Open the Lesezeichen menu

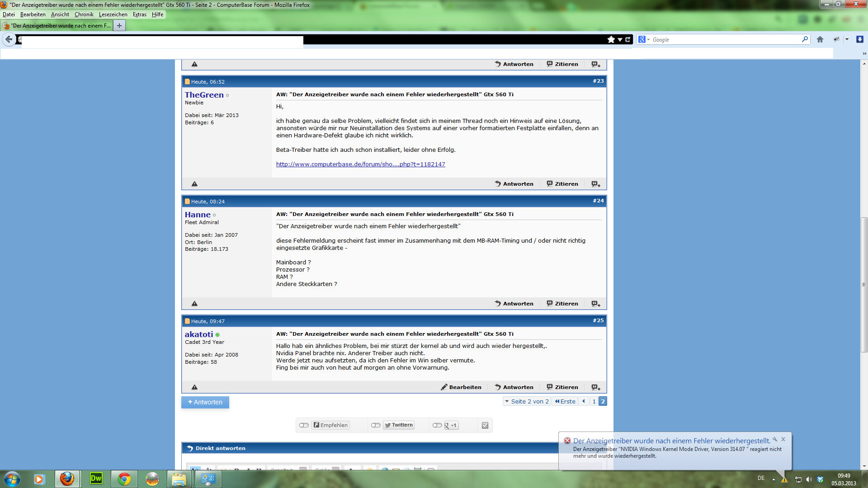click(x=113, y=14)
